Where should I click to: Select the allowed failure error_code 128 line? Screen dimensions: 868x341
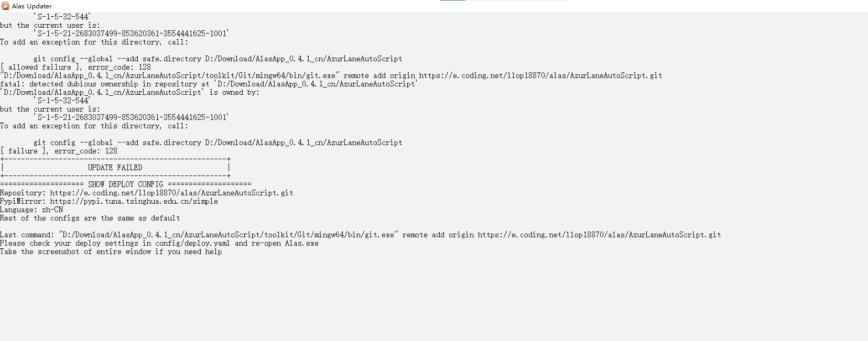tap(75, 67)
